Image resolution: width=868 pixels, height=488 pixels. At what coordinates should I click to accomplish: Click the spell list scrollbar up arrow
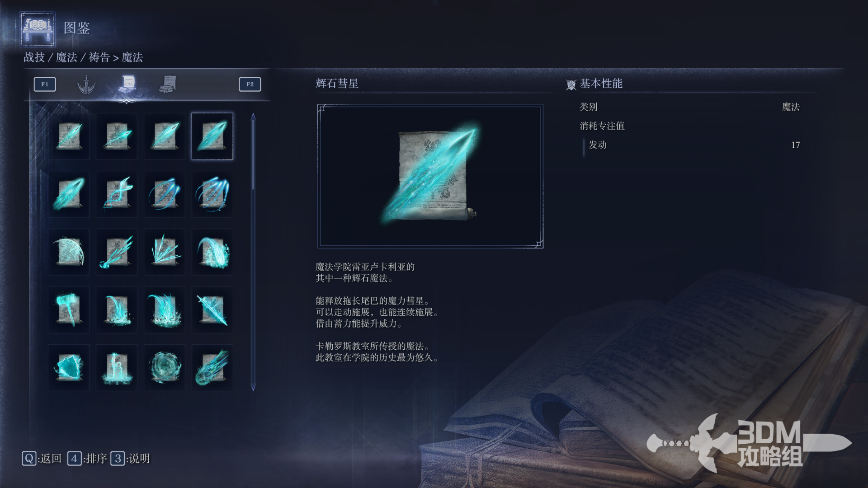point(253,117)
